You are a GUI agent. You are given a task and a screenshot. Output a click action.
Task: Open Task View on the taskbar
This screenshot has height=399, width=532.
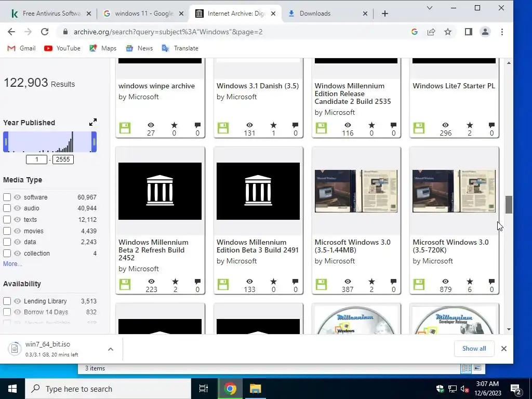(204, 389)
